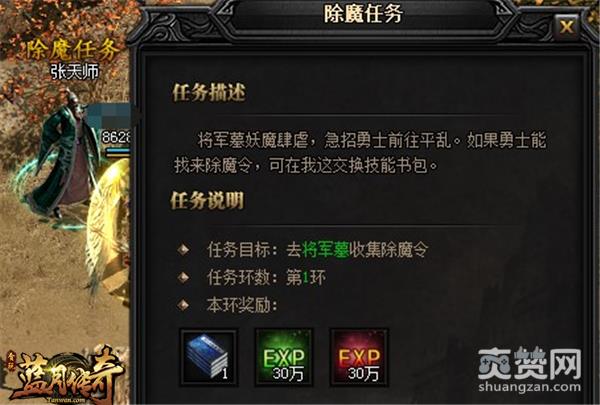Screen dimensions: 600x405
Task: Click the blue skill book reward icon
Action: click(x=209, y=357)
